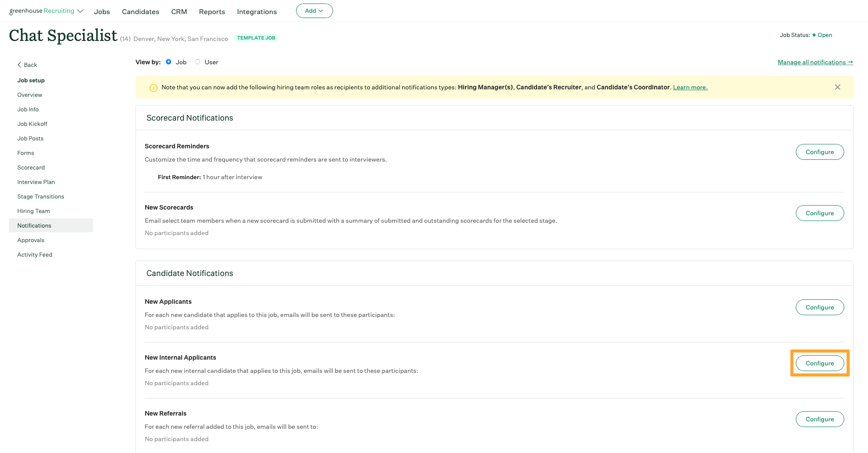The image size is (868, 453).
Task: Configure the New Referrals notification
Action: [820, 419]
